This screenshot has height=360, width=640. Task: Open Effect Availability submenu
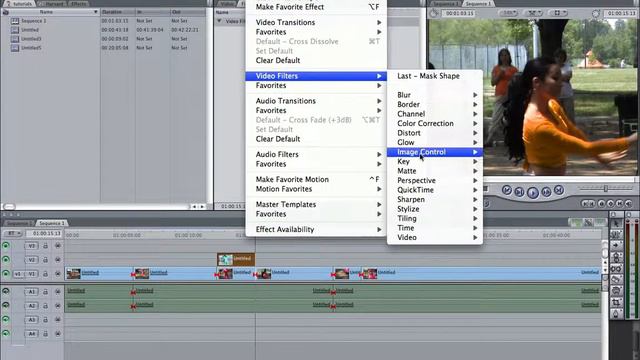click(x=316, y=229)
